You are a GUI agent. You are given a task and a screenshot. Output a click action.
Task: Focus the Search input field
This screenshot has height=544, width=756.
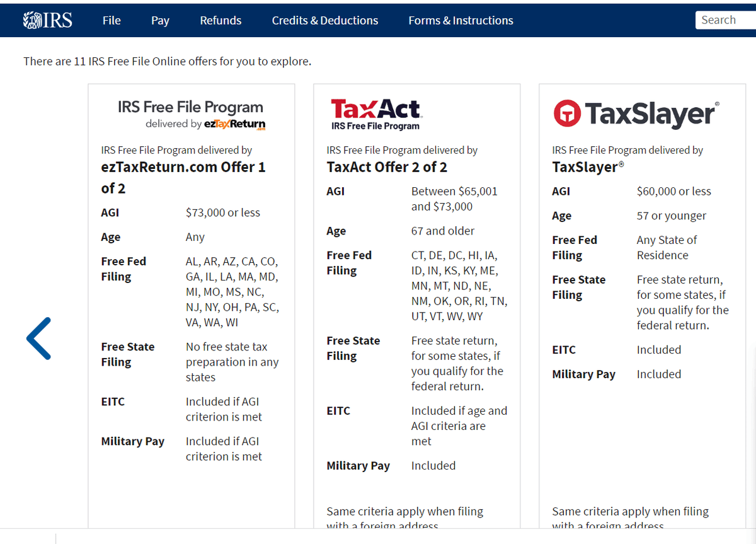click(x=726, y=20)
